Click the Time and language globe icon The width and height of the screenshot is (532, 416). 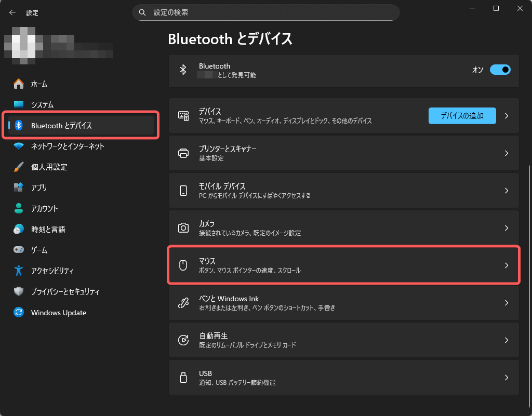[19, 229]
